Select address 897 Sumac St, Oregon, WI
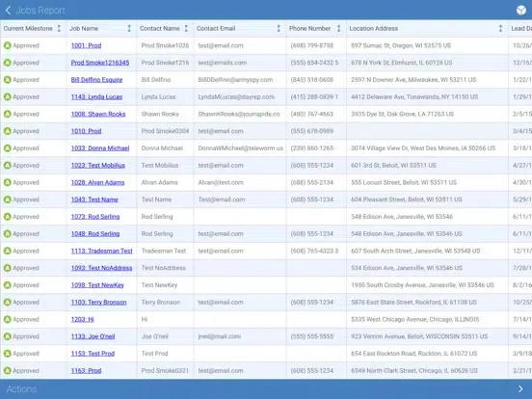532x399 pixels. 401,45
